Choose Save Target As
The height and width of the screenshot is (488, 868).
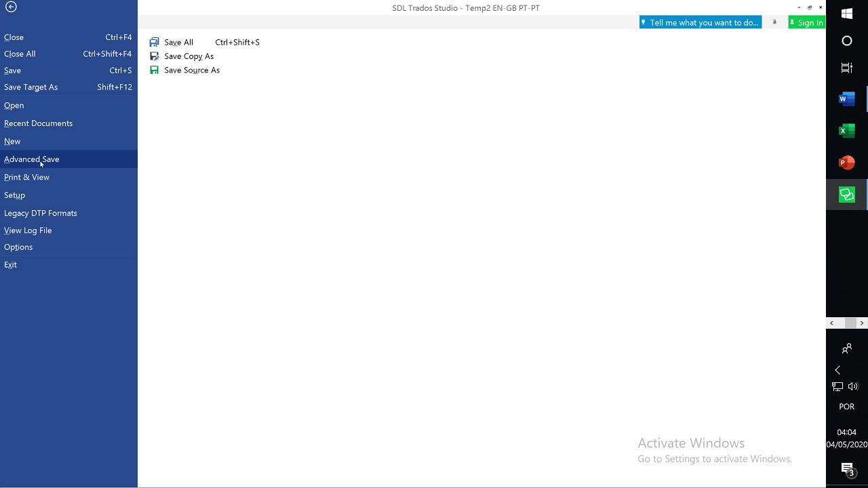tap(68, 87)
